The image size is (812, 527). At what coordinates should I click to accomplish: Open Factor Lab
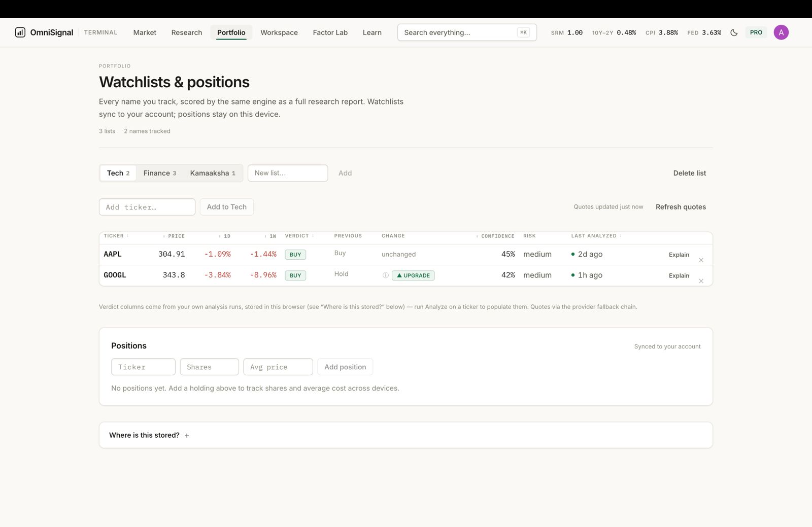point(330,32)
